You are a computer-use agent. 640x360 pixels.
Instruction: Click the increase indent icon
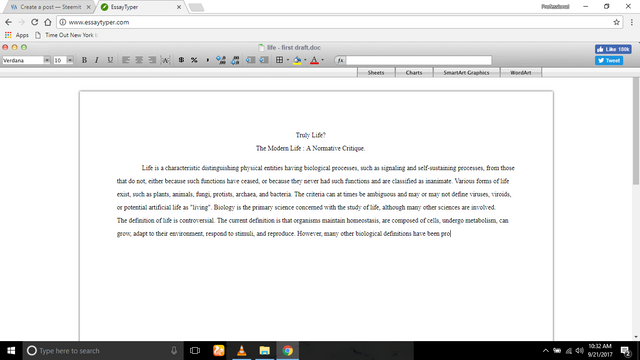pyautogui.click(x=264, y=60)
